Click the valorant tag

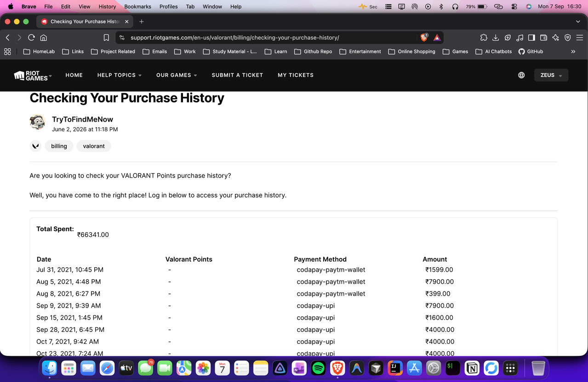point(94,146)
